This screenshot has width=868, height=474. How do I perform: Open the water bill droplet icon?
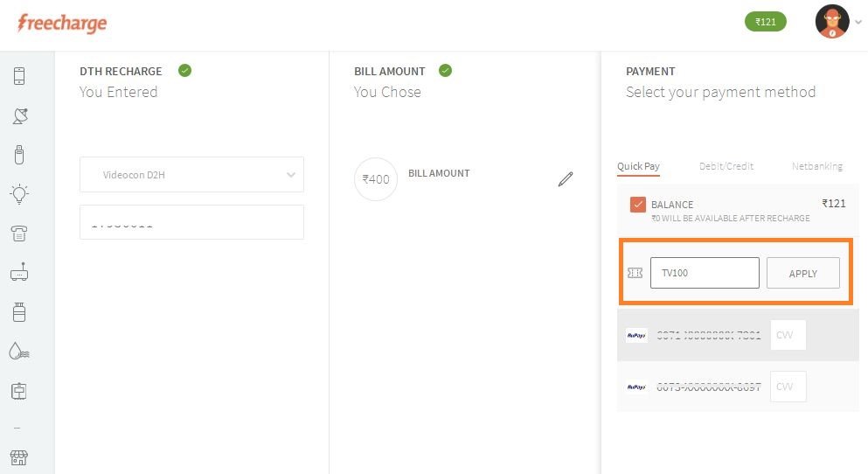tap(19, 351)
